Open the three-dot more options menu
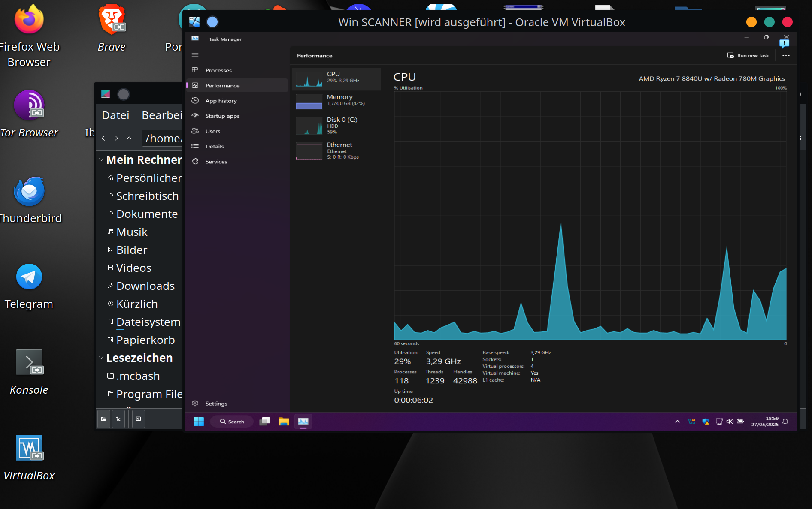Viewport: 812px width, 509px height. [x=786, y=56]
